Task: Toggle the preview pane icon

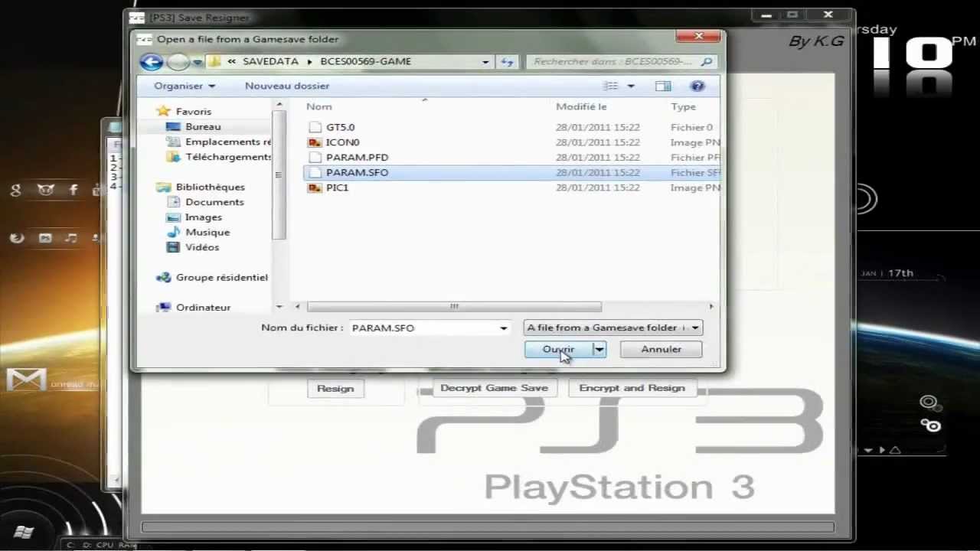Action: pos(663,86)
